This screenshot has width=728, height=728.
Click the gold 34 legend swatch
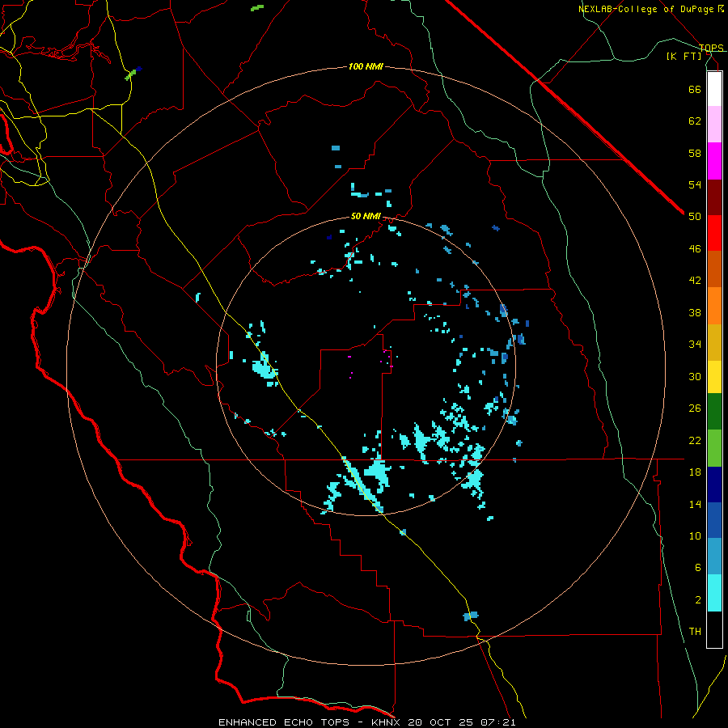point(714,342)
